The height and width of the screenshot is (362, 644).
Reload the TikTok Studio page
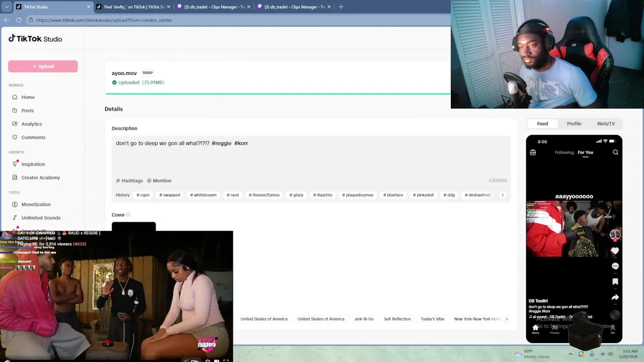point(19,20)
